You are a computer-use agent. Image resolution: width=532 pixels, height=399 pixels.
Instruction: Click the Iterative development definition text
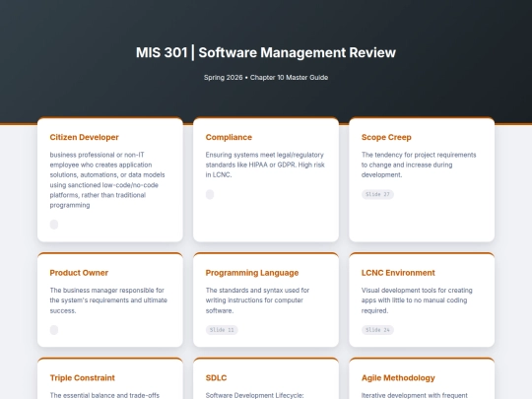tap(414, 395)
